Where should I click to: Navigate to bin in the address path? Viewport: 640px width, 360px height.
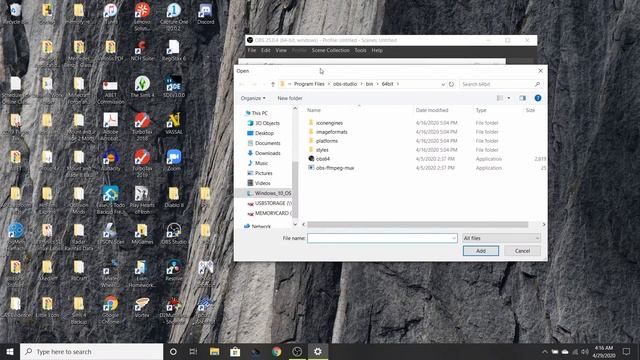click(369, 84)
